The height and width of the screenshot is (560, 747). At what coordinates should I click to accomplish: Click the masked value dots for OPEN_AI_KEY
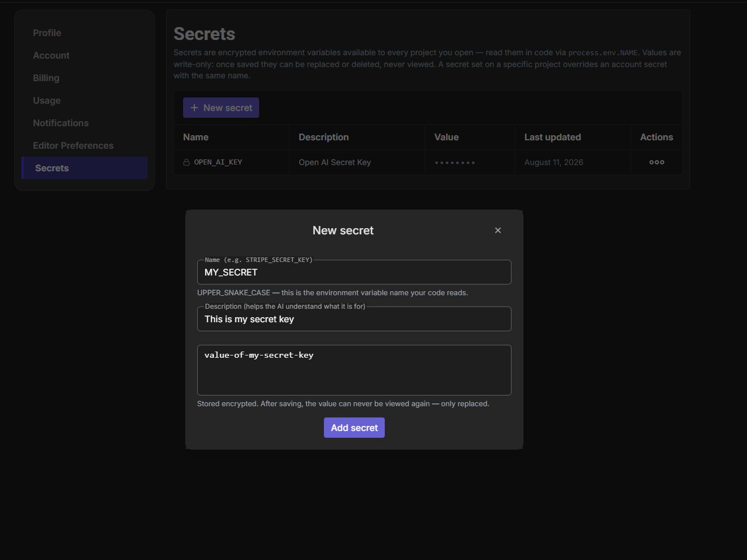tap(455, 163)
